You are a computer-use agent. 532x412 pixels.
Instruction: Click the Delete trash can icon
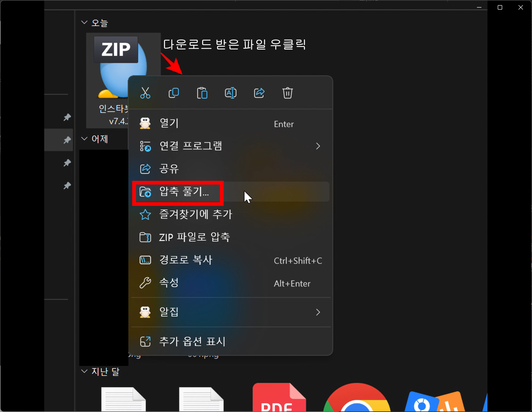(x=288, y=93)
